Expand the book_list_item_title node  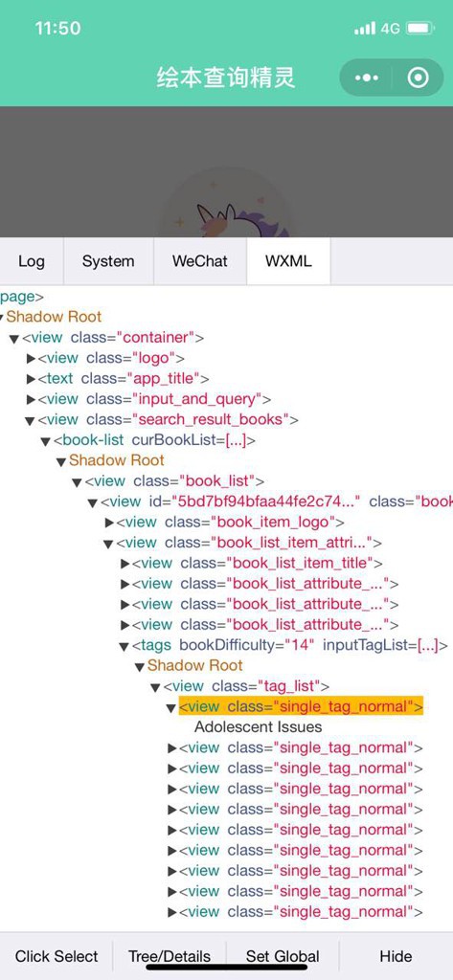pyautogui.click(x=125, y=564)
